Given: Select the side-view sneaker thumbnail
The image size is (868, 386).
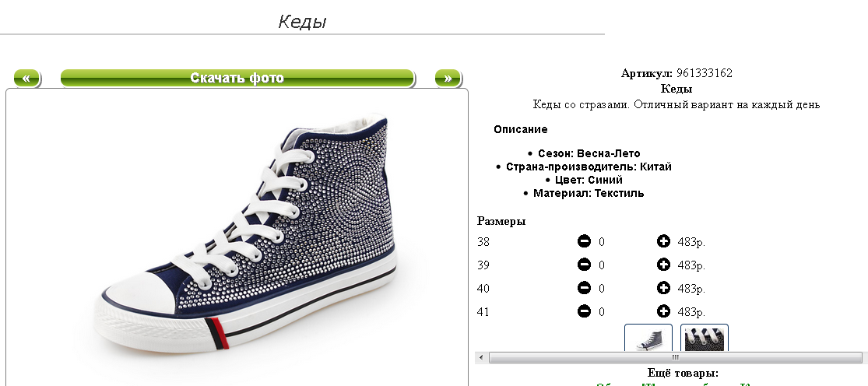Looking at the screenshot, I should click(x=648, y=337).
